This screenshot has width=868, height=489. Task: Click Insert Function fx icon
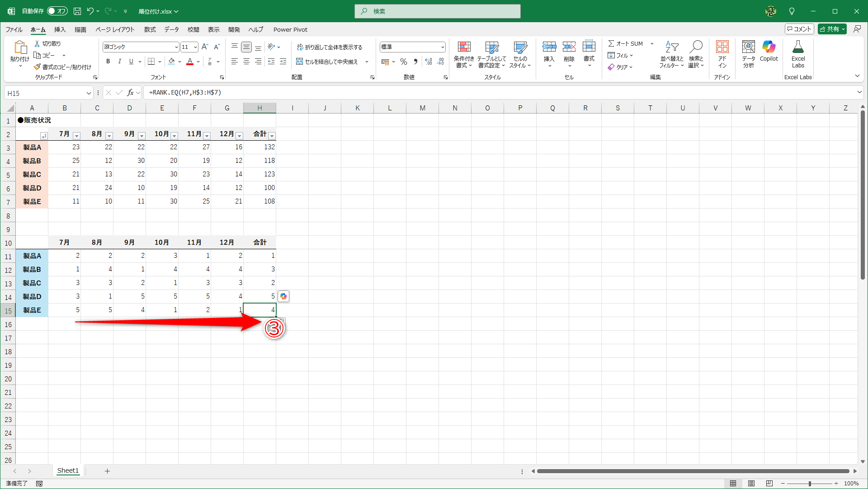(x=130, y=93)
